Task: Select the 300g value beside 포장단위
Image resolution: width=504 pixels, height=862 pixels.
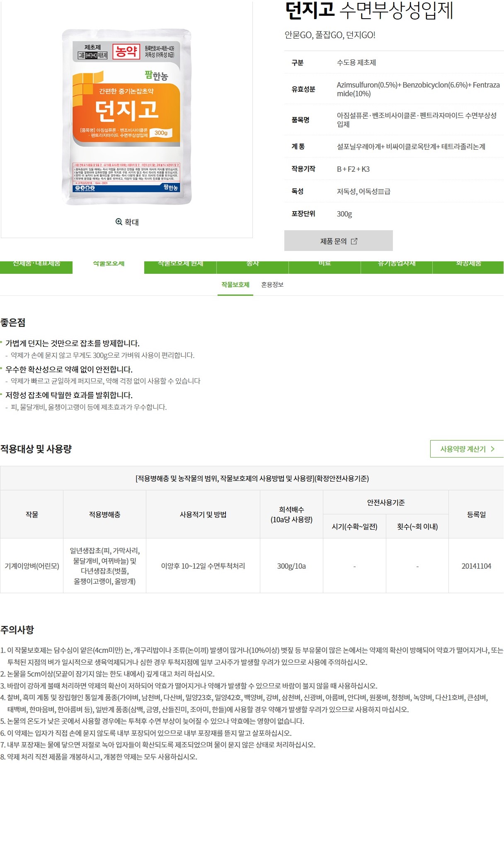Action: (344, 214)
